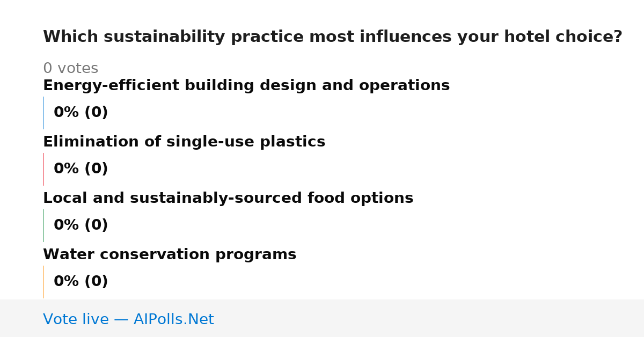Click the "0 votes" total count
Screen dimensions: 644x337
70,69
